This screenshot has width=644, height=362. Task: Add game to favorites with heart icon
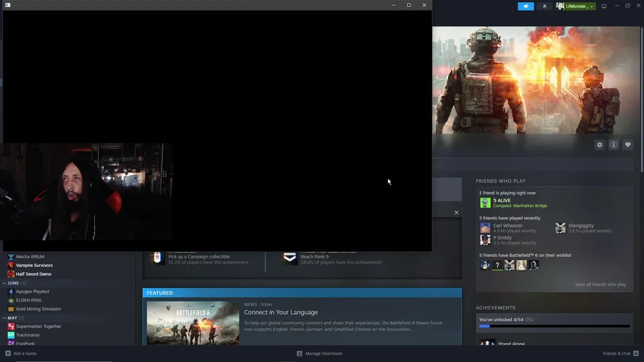627,145
